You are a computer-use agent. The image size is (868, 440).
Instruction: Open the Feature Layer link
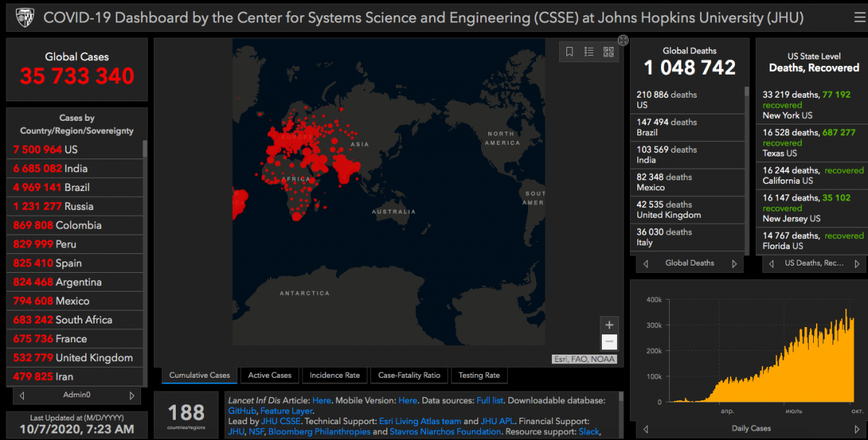pyautogui.click(x=286, y=411)
